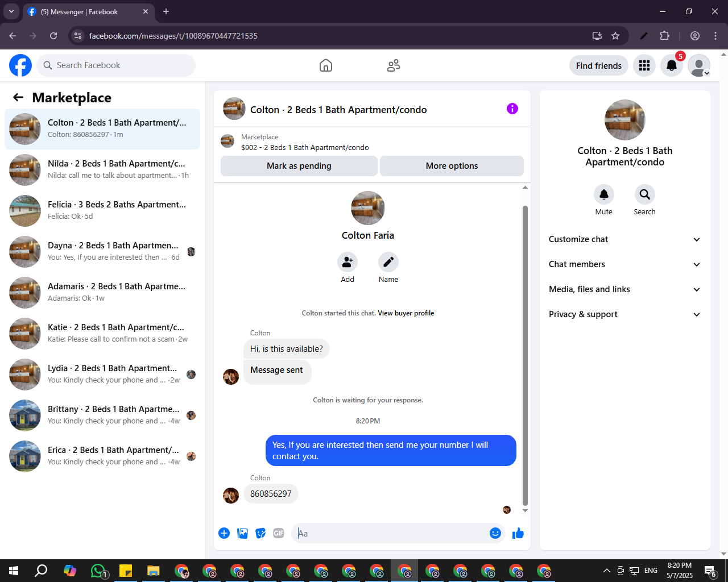Open File Explorer in taskbar

pos(154,571)
